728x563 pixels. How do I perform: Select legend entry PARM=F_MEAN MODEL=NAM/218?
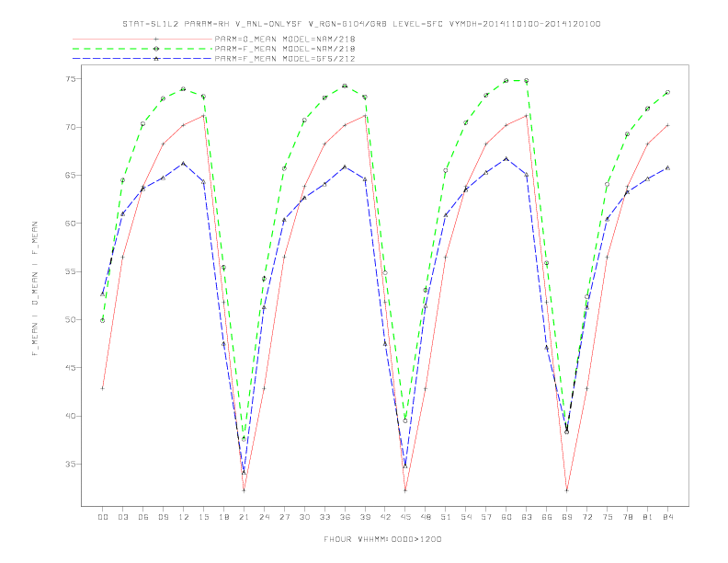click(285, 49)
